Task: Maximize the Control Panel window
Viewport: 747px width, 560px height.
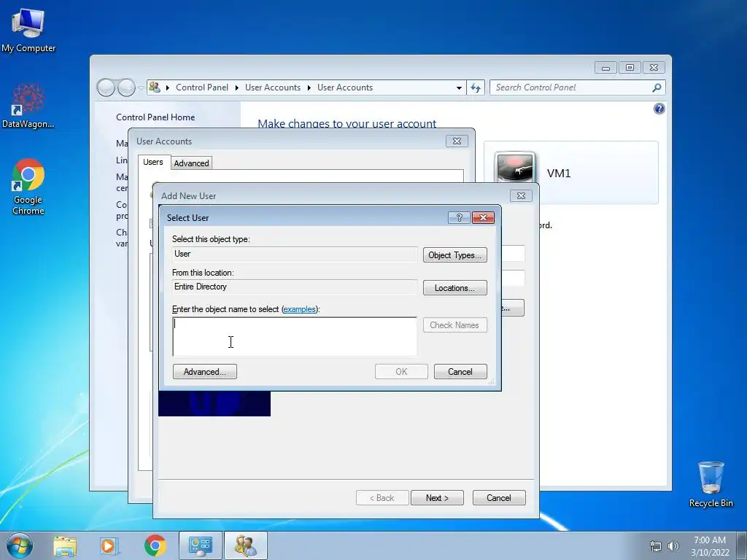Action: pos(630,68)
